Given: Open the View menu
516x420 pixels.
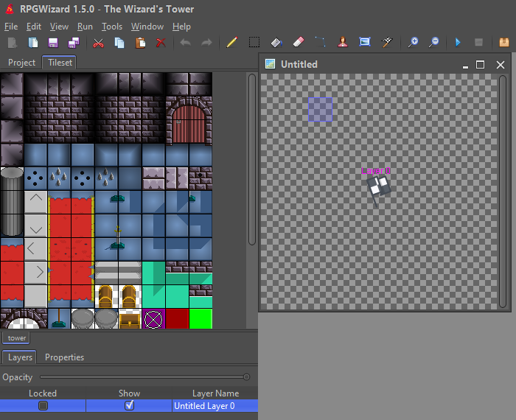Looking at the screenshot, I should click(59, 27).
